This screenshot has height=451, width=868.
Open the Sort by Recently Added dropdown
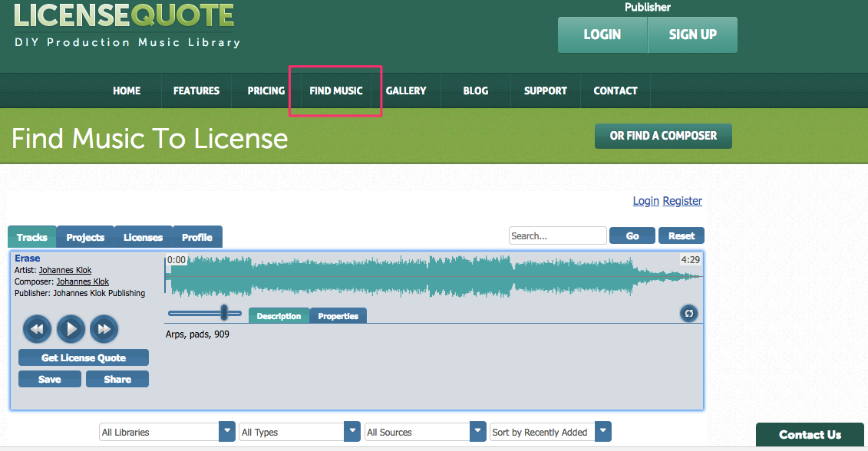point(603,431)
